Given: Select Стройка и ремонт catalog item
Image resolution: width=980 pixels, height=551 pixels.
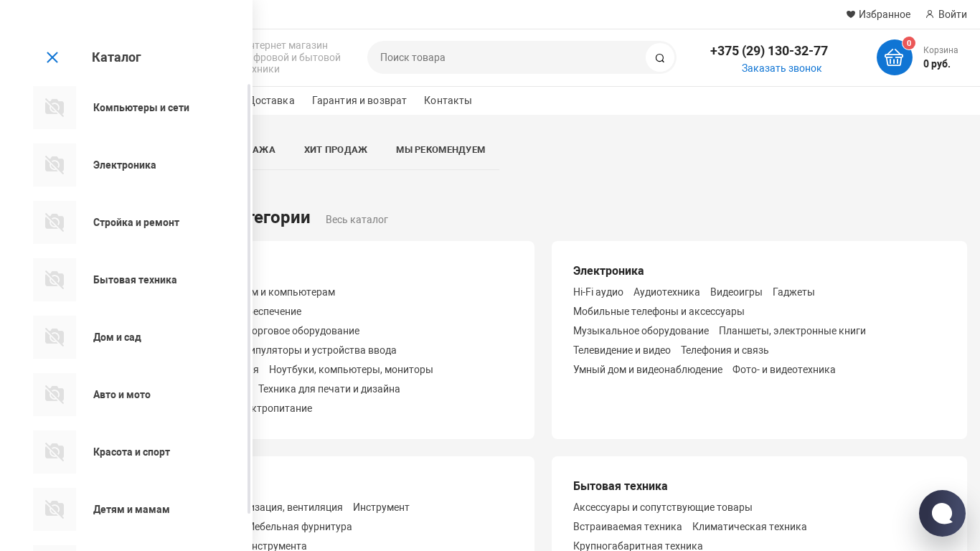Looking at the screenshot, I should pyautogui.click(x=136, y=222).
